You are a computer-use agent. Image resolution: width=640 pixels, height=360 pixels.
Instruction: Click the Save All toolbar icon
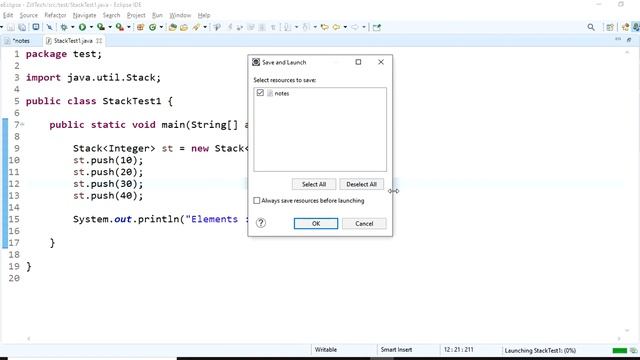[x=22, y=27]
